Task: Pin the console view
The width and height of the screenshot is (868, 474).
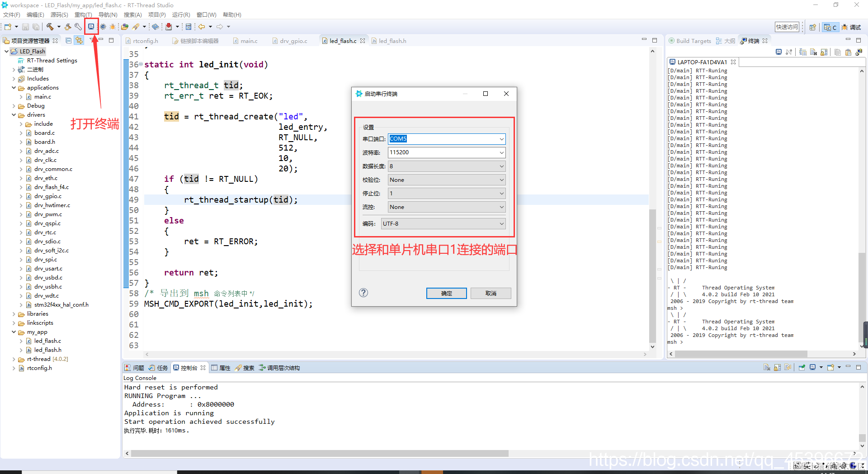Action: [x=802, y=367]
